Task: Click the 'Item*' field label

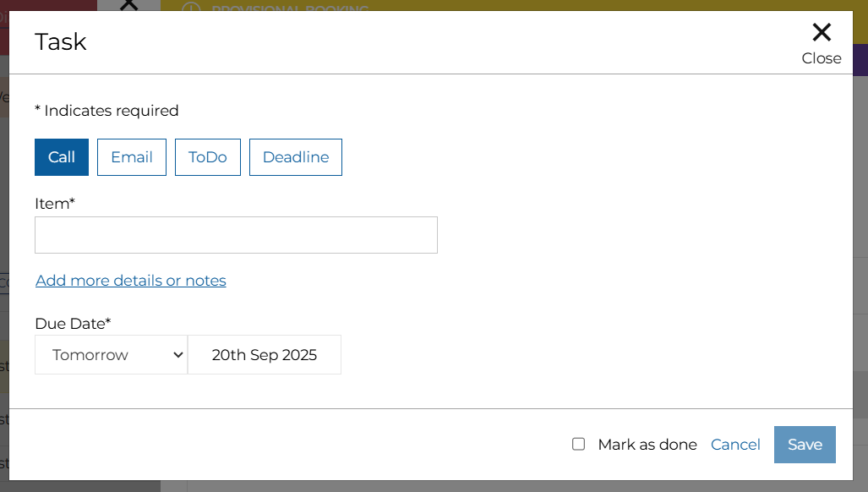Action: (55, 203)
